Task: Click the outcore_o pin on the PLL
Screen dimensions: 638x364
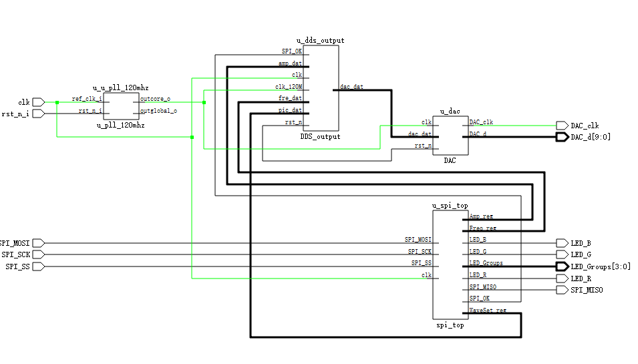Action: click(x=156, y=99)
